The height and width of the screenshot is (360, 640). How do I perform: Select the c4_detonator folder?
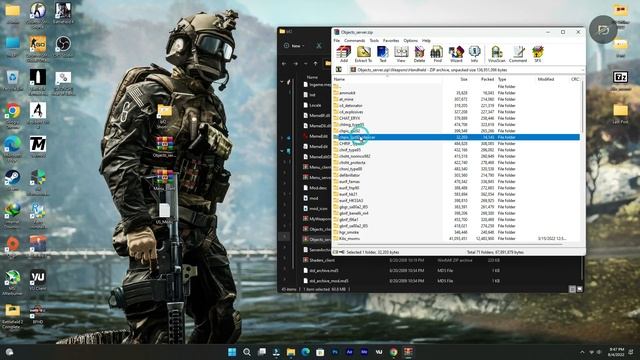(456, 105)
